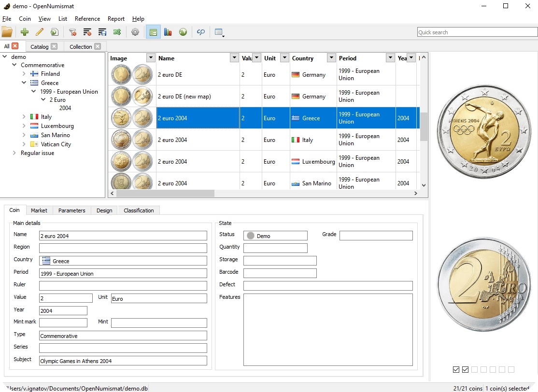View coin in browser via page-globe icon
Screen dimensions: 538x392
click(54, 32)
